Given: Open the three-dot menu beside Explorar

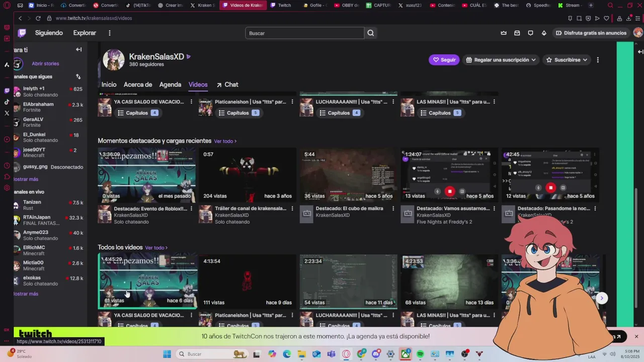Looking at the screenshot, I should point(109,33).
